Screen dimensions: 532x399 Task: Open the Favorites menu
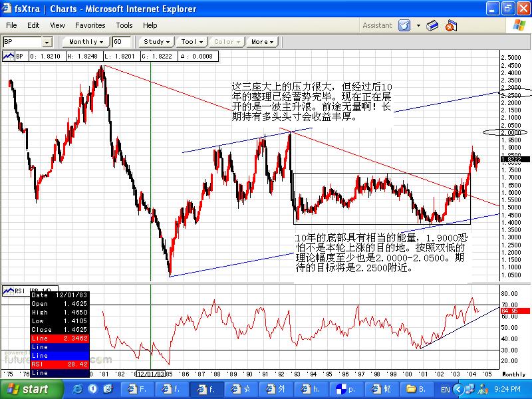pyautogui.click(x=90, y=25)
